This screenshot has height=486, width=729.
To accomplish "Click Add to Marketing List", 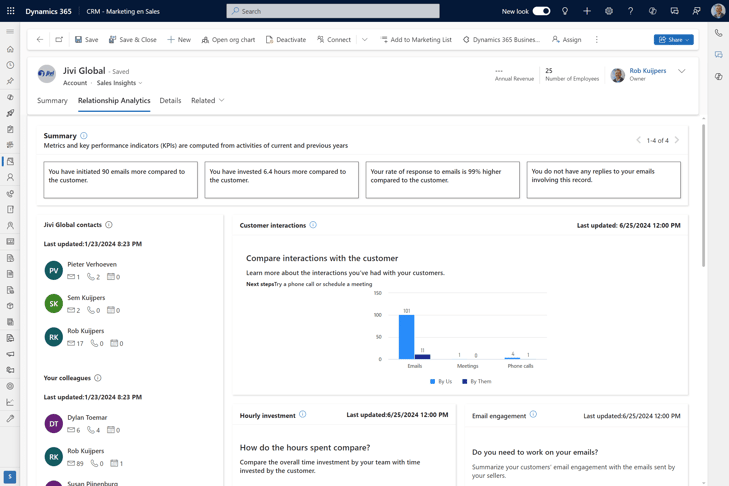I will 416,40.
